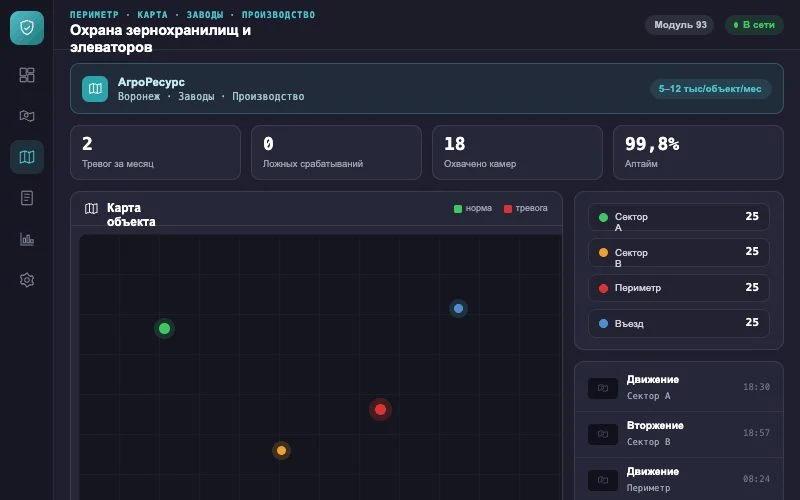800x500 pixels.
Task: Open camera thumbnail for Движение Периметр
Action: pyautogui.click(x=603, y=480)
